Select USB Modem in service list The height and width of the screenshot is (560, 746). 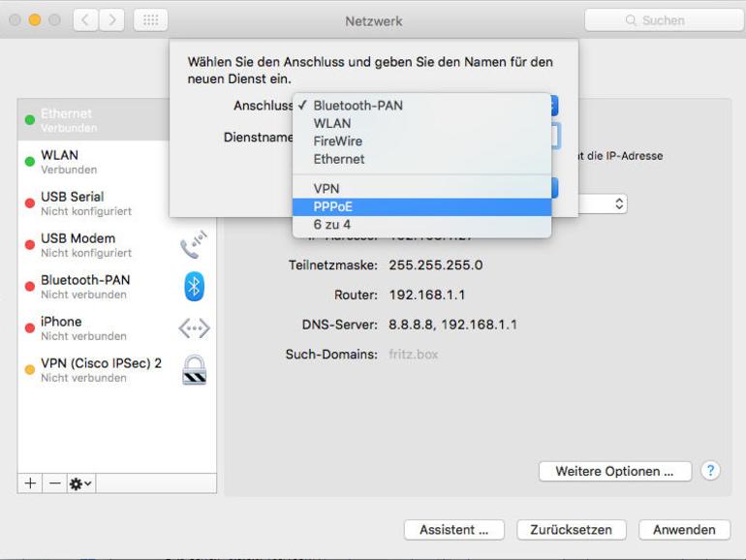coord(116,244)
